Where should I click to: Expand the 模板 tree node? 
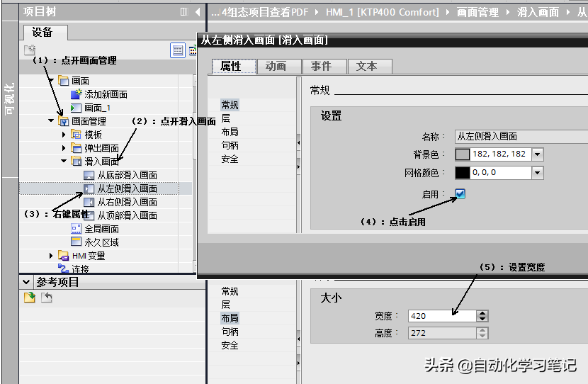(x=64, y=134)
